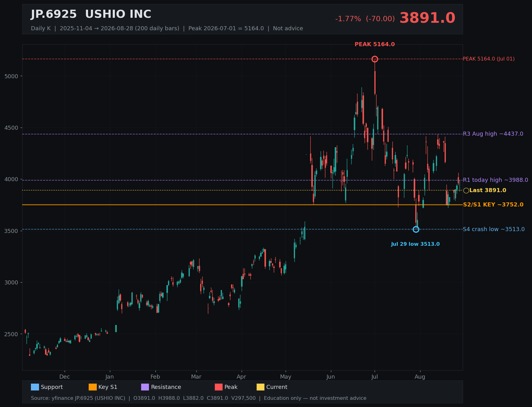Screen dimensions: 532x407
Task: Click the 4000 y-axis tick label
Action: pyautogui.click(x=12, y=179)
